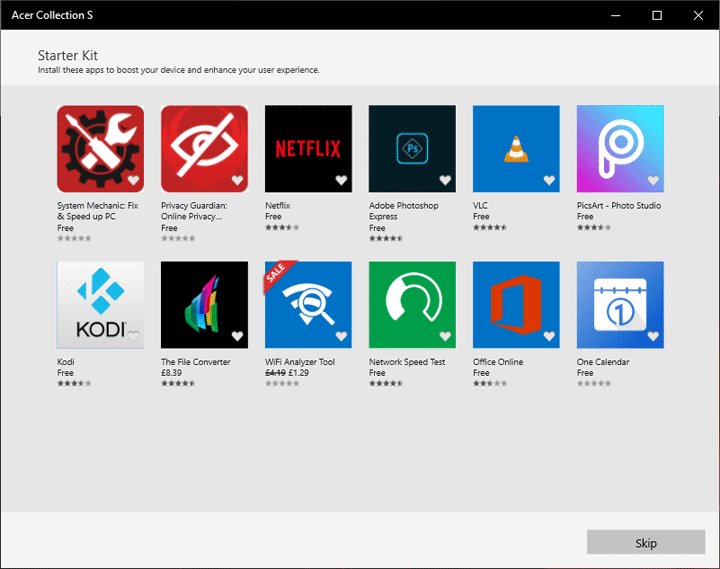Click the 'WiFi Analyzer Tool' title text
Viewport: 720px width, 569px height.
300,361
